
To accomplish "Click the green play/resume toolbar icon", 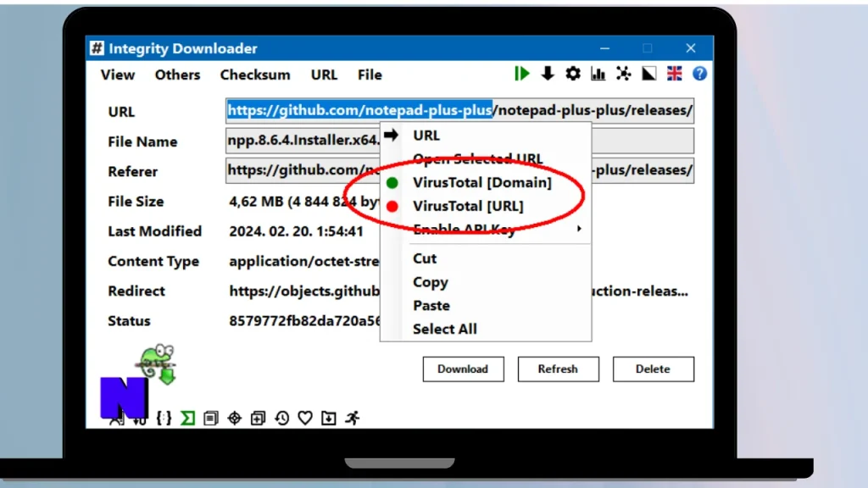I will (x=521, y=74).
